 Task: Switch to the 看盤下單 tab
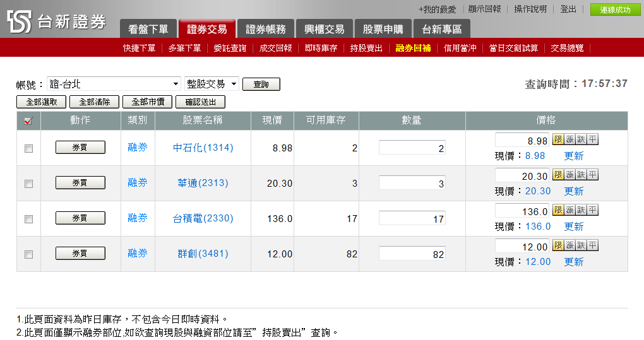[x=148, y=29]
